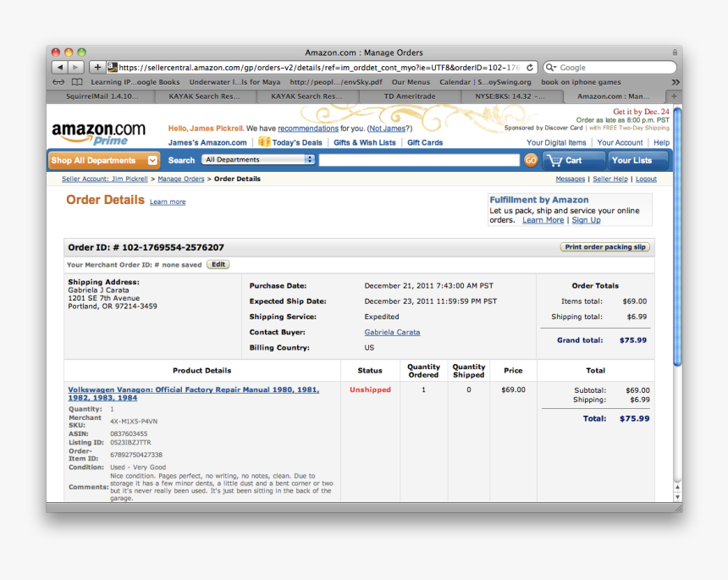Expand hidden bookmarks with the double chevron
728x580 pixels.
coord(676,82)
